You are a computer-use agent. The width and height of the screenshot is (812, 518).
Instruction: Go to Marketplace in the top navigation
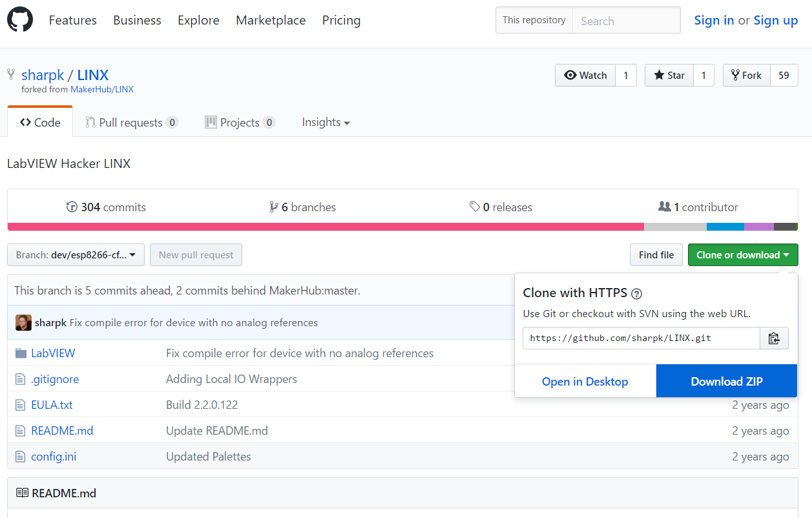click(271, 20)
